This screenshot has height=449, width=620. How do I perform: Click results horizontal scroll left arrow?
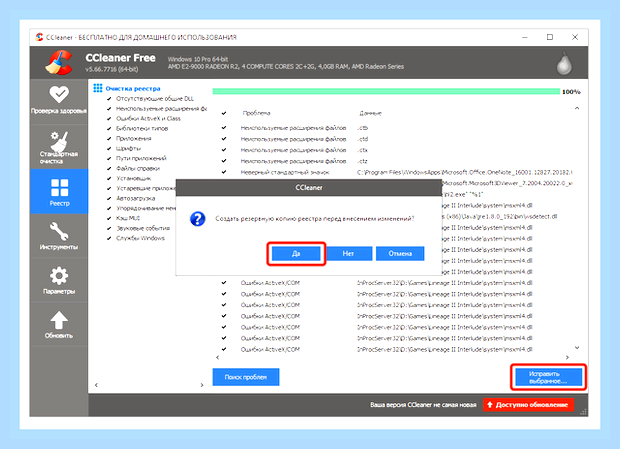pos(217,357)
